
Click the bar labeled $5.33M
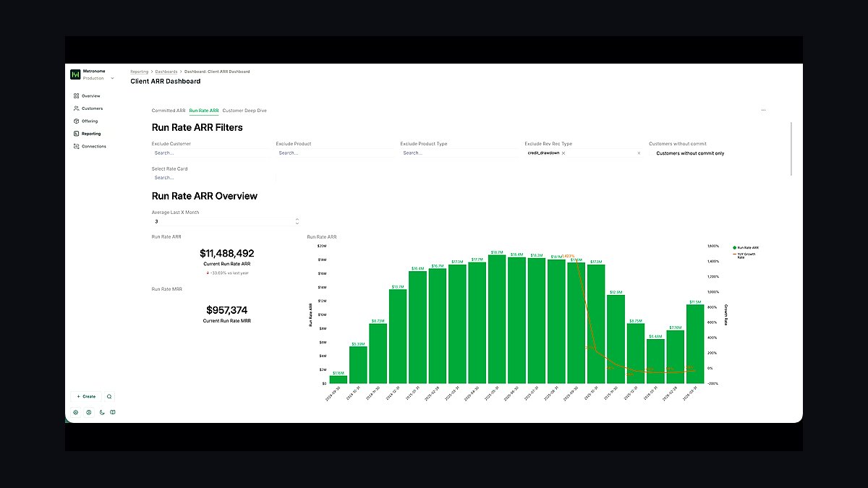pos(358,365)
